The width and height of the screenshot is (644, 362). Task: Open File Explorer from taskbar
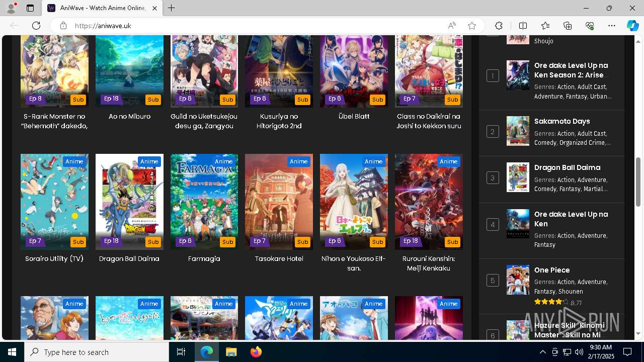tap(231, 352)
